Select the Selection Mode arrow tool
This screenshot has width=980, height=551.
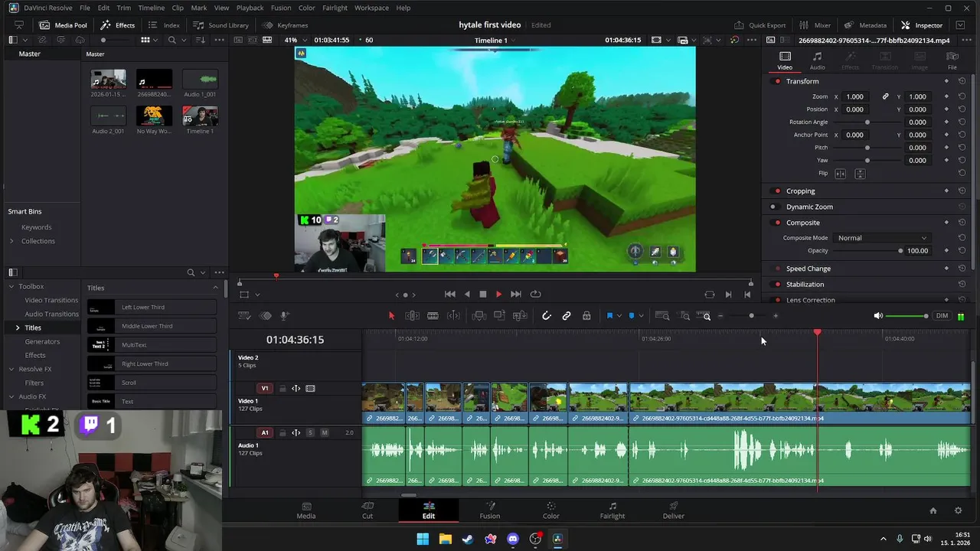tap(391, 315)
